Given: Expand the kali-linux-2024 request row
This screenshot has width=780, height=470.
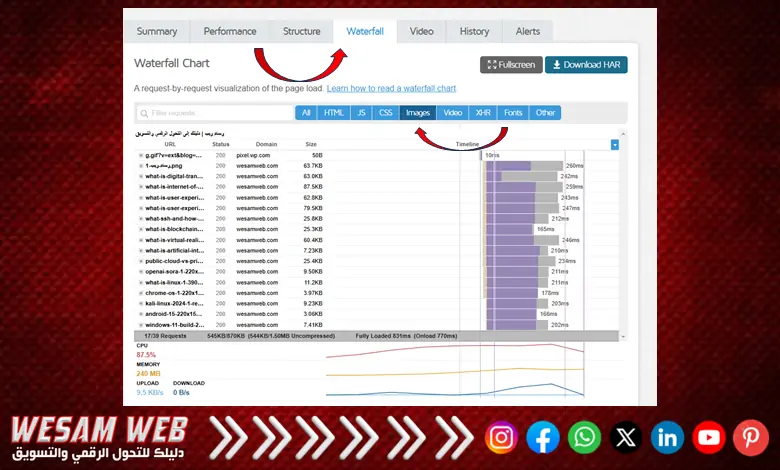Looking at the screenshot, I should [141, 303].
